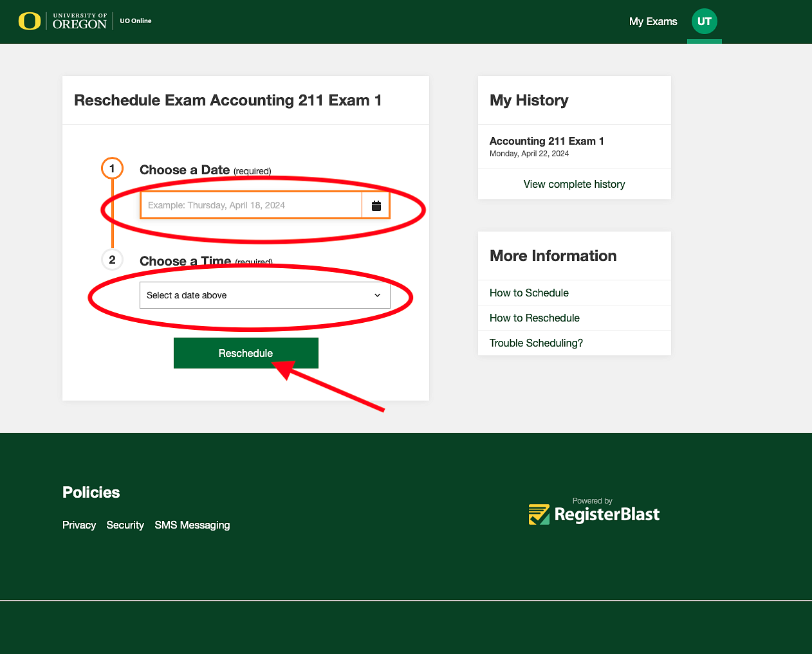The image size is (812, 654).
Task: Open Trouble Scheduling? link
Action: pos(536,343)
